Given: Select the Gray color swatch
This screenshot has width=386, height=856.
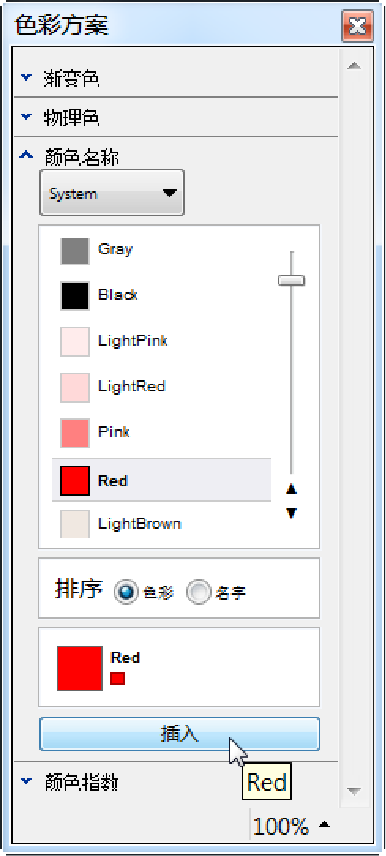Looking at the screenshot, I should (75, 251).
